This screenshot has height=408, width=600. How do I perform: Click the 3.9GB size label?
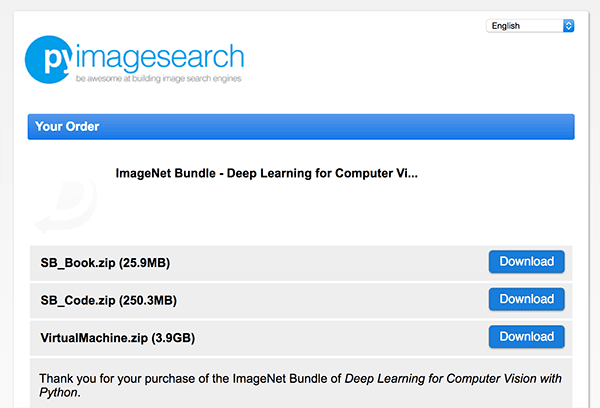(173, 338)
